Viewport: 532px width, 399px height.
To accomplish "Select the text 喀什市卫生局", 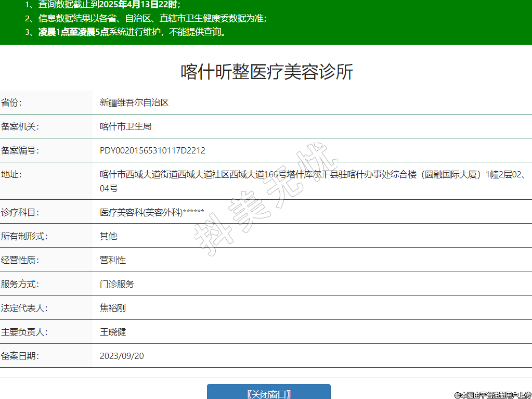I will pos(125,126).
